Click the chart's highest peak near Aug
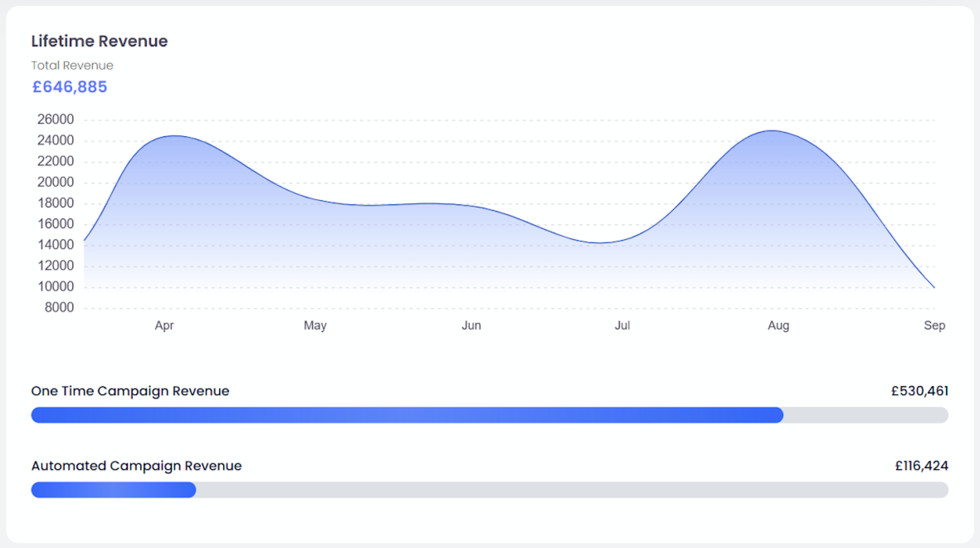980x548 pixels. [x=772, y=131]
